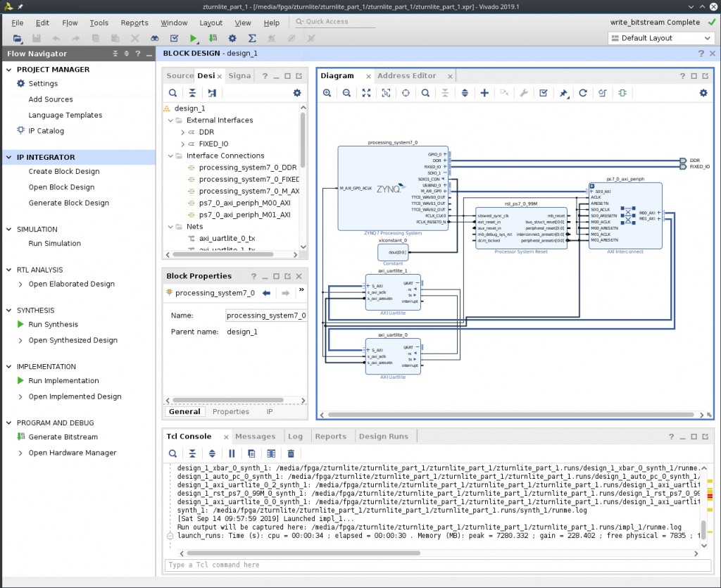Click Generate Bitstream icon in main toolbar
This screenshot has width=721, height=588.
(213, 39)
